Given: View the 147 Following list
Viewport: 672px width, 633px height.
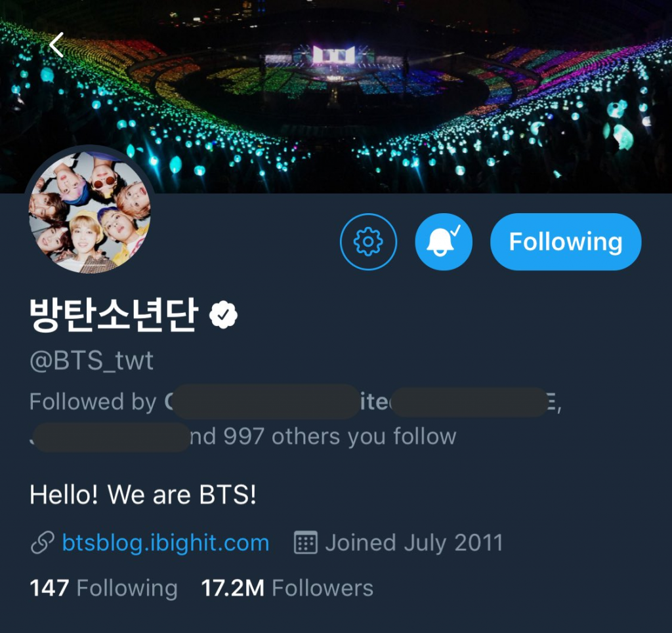Looking at the screenshot, I should [x=103, y=588].
